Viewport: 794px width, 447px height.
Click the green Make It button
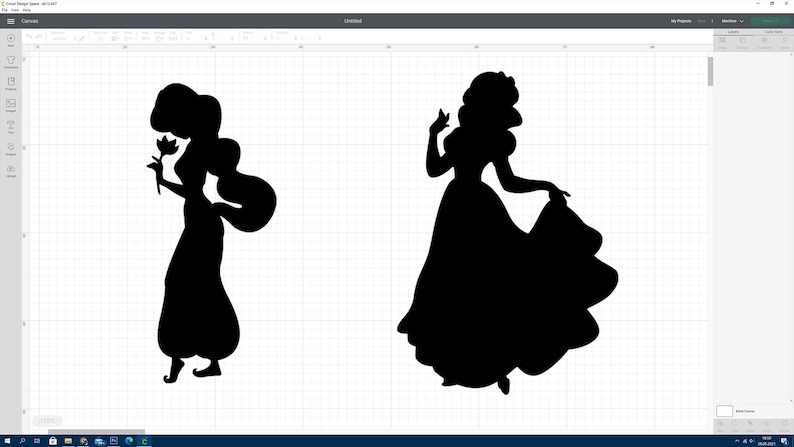[x=770, y=21]
